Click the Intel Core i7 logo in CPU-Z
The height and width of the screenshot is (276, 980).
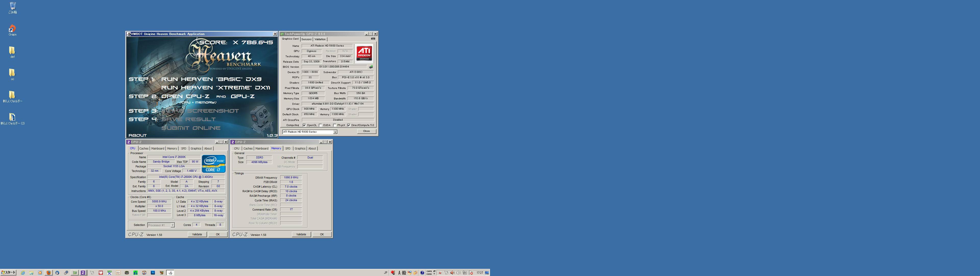213,164
